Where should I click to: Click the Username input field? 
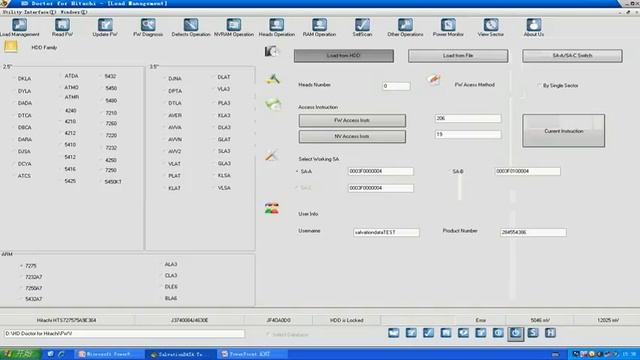(386, 232)
